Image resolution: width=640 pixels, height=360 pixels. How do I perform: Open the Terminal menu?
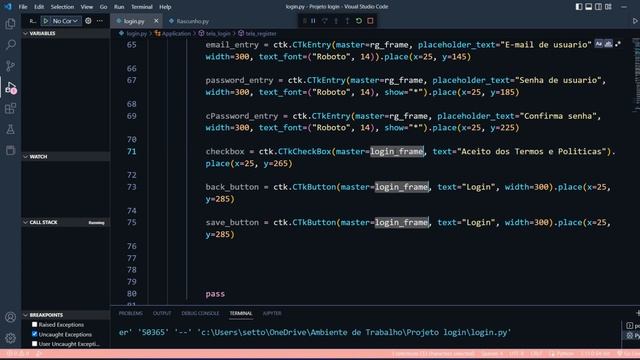click(x=142, y=7)
